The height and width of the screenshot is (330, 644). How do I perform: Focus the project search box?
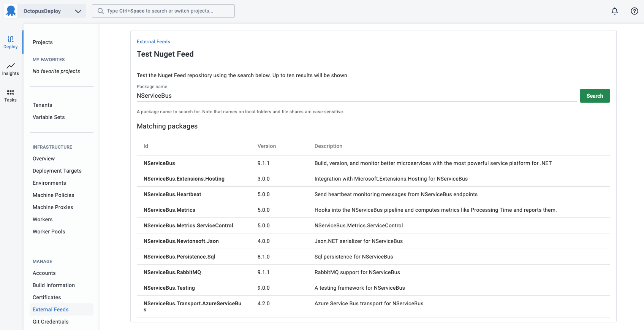click(163, 11)
